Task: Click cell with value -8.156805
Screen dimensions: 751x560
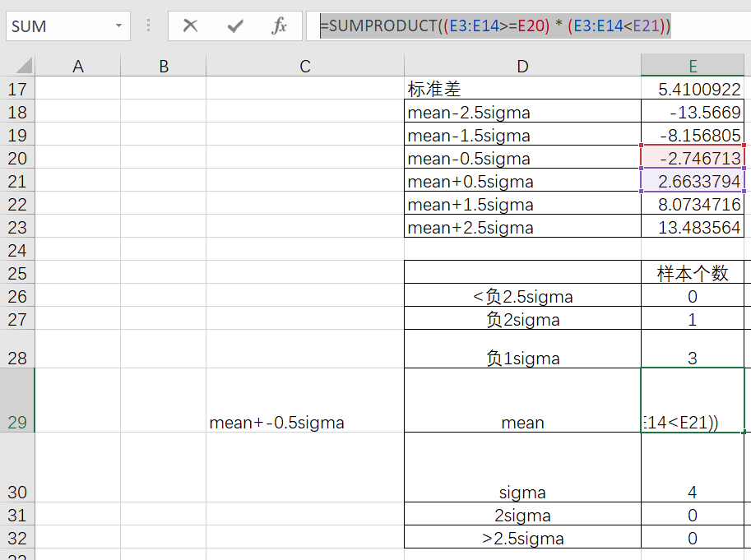Action: click(x=693, y=135)
